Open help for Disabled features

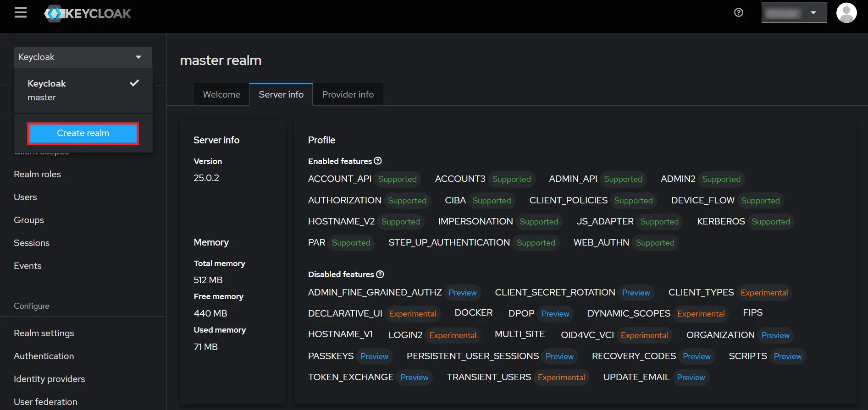pos(380,274)
